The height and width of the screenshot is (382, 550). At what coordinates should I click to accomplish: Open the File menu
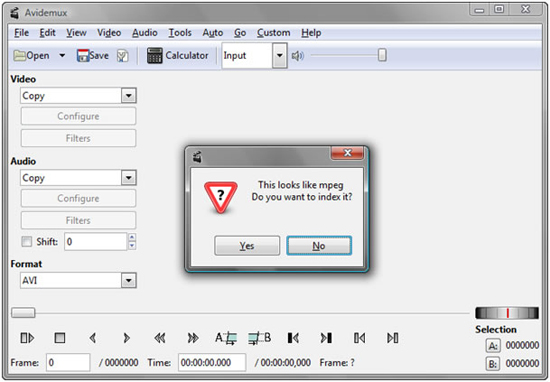[x=21, y=33]
